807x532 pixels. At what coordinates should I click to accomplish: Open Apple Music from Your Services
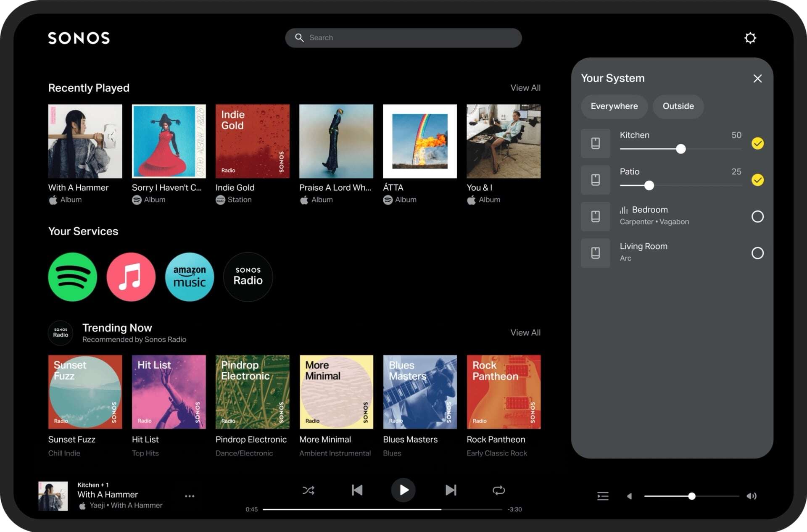click(x=131, y=277)
